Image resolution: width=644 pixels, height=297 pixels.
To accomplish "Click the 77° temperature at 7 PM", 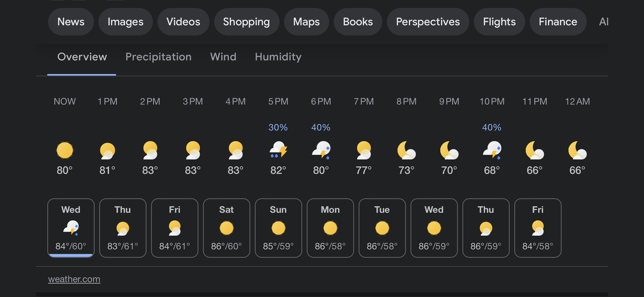I will (364, 170).
